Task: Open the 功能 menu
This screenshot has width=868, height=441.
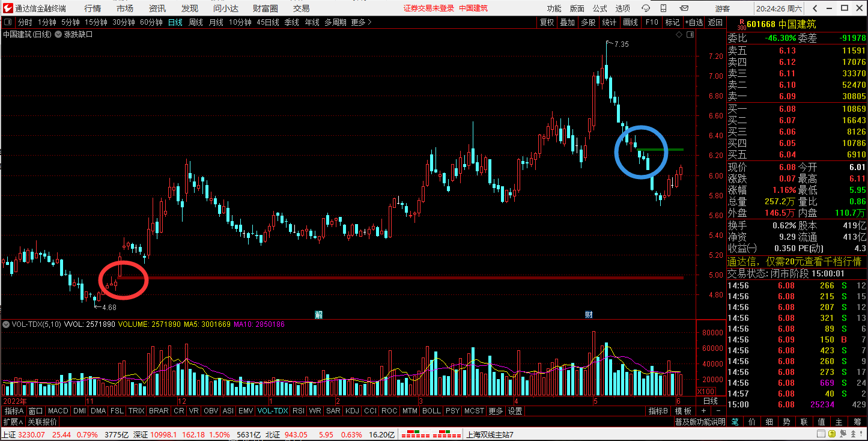Action: [x=554, y=8]
